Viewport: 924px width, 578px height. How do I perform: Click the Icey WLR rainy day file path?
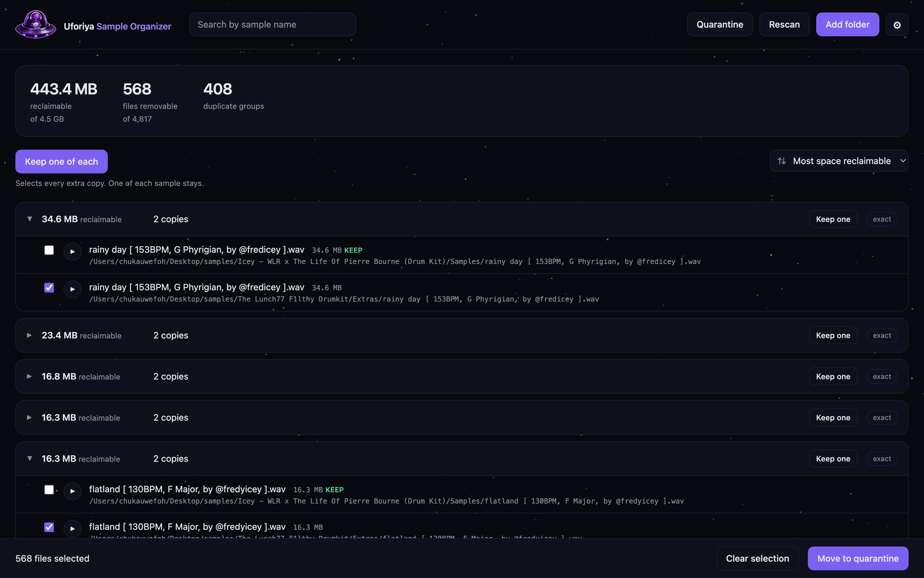coord(395,261)
